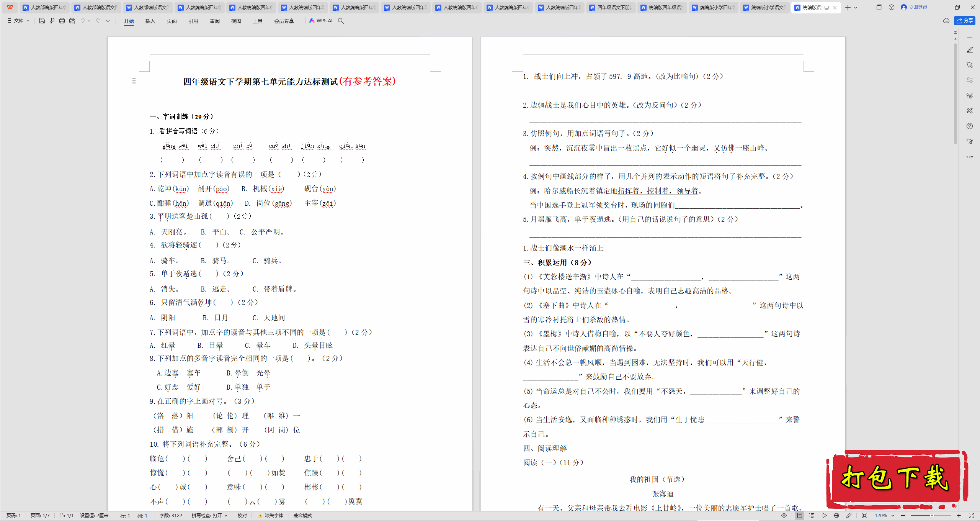
Task: Click the selection cursor icon in sidebar
Action: point(970,65)
